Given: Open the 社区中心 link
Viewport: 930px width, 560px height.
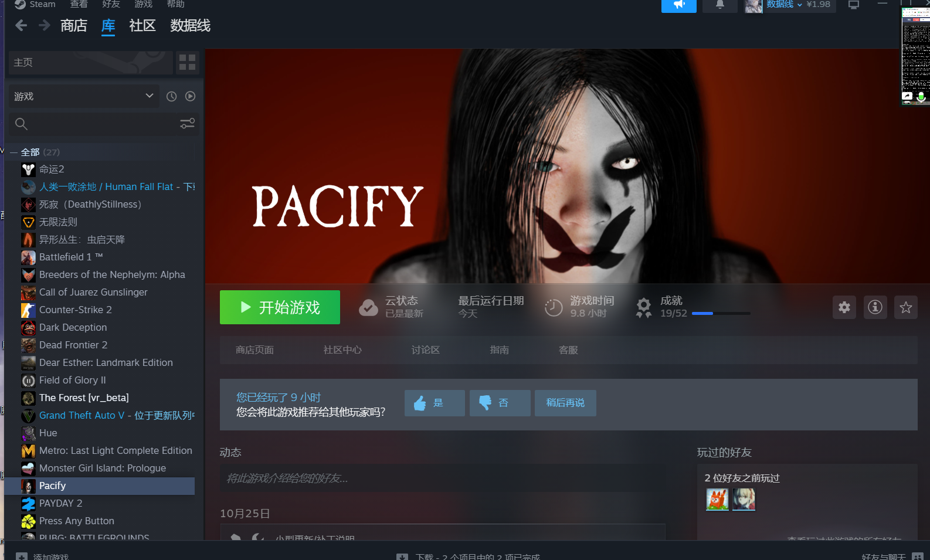Looking at the screenshot, I should [x=342, y=350].
